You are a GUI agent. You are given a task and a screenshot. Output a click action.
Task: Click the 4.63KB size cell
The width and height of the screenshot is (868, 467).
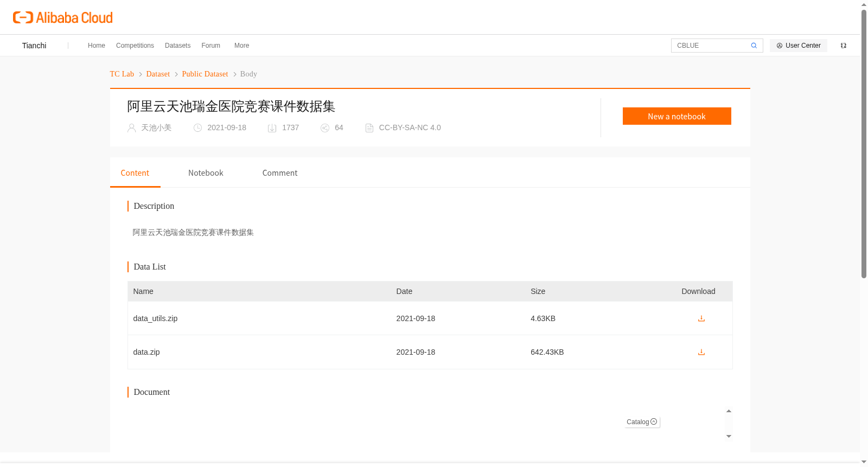pos(543,318)
